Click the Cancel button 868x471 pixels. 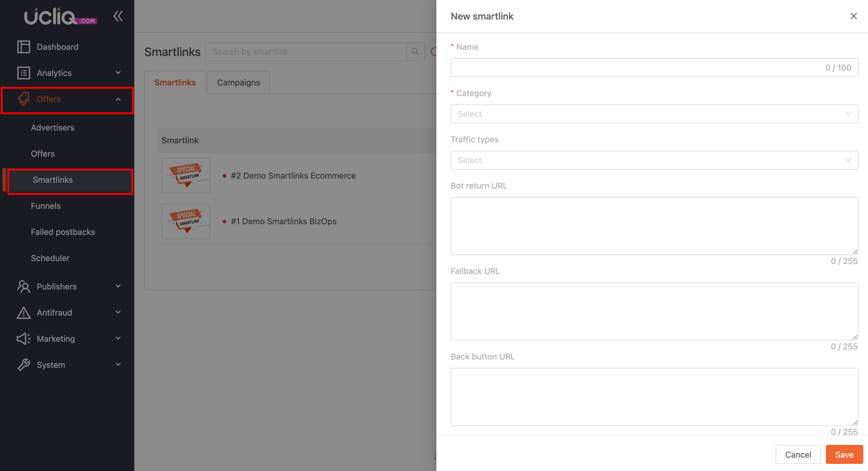tap(798, 454)
